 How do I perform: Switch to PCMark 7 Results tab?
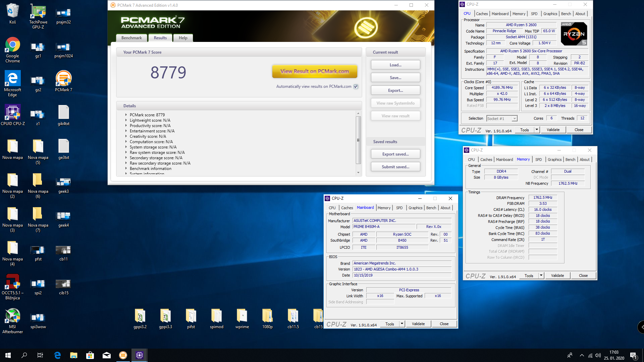160,38
